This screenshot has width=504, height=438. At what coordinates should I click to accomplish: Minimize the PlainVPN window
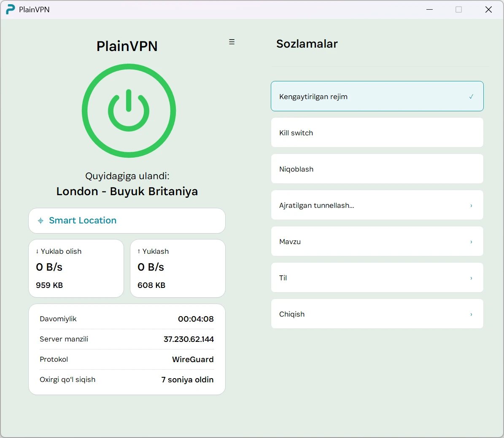pos(429,10)
